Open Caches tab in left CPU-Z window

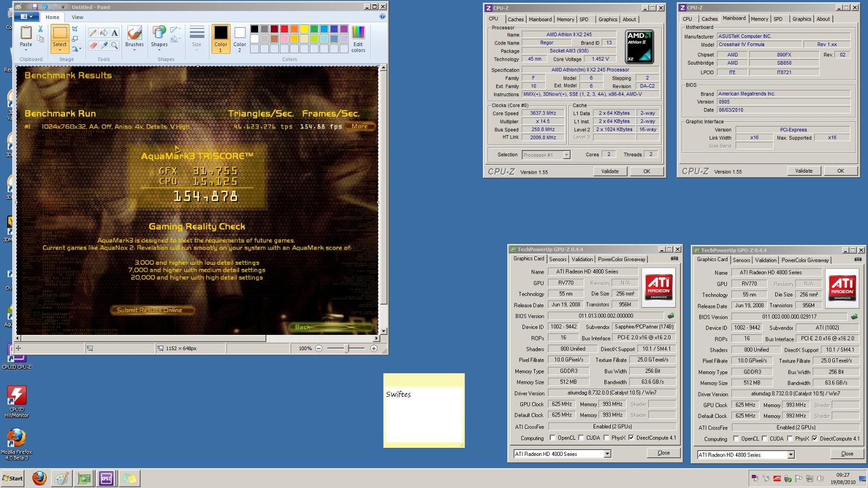(x=515, y=19)
